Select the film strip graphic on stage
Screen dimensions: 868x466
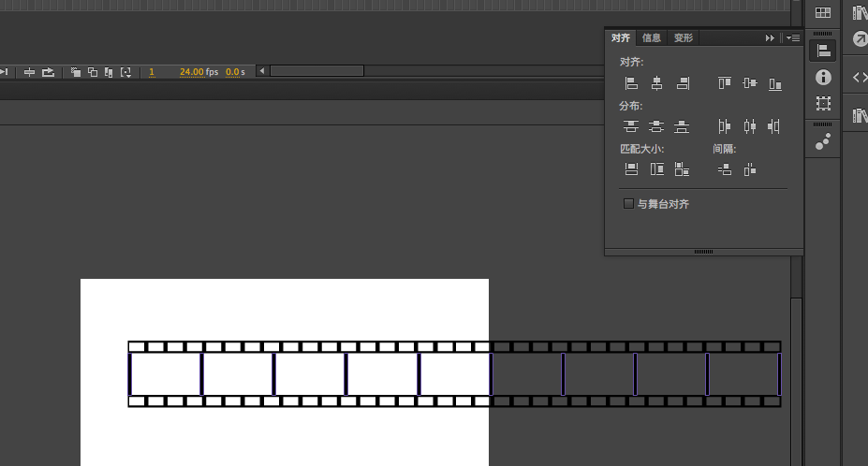[454, 374]
